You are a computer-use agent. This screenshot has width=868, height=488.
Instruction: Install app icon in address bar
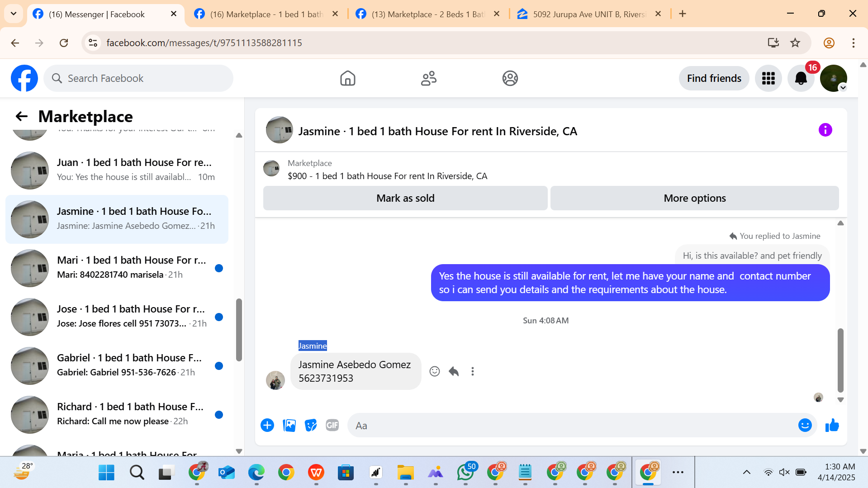coord(773,43)
